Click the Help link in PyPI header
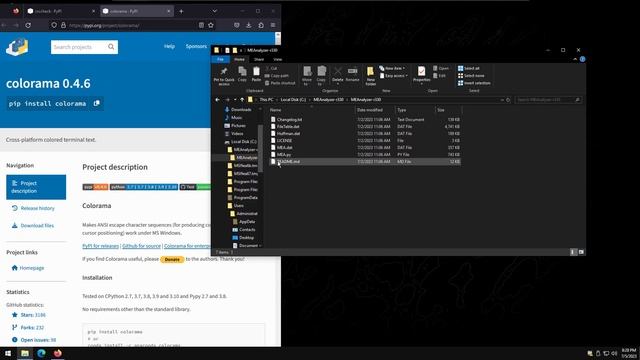Screen dimensions: 640x360 169,47
